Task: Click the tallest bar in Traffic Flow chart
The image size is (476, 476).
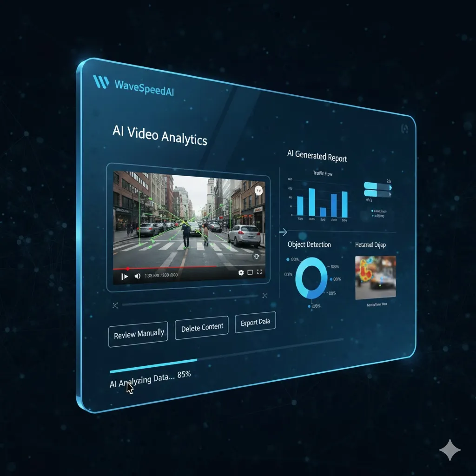Action: (x=311, y=202)
